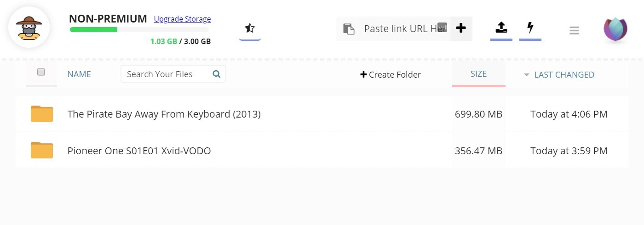This screenshot has height=225, width=644.
Task: Click the Create Folder button
Action: click(391, 74)
